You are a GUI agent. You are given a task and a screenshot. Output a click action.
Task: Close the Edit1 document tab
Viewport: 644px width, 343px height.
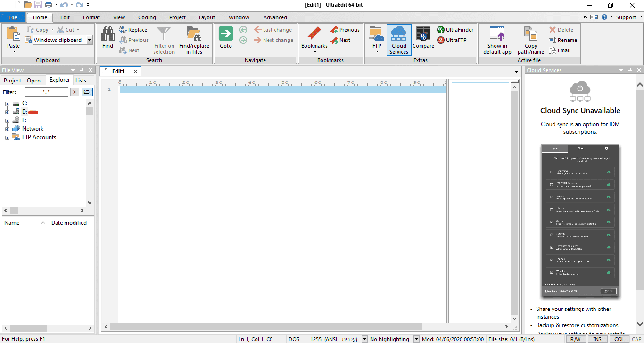pyautogui.click(x=136, y=71)
